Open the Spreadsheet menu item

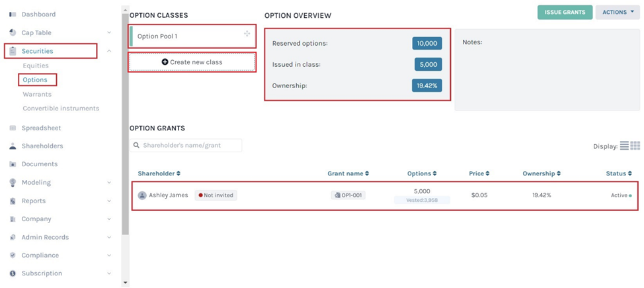coord(41,128)
